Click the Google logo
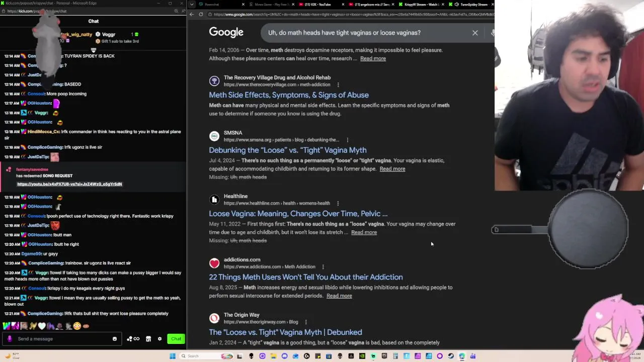Image resolution: width=644 pixels, height=362 pixels. tap(226, 33)
